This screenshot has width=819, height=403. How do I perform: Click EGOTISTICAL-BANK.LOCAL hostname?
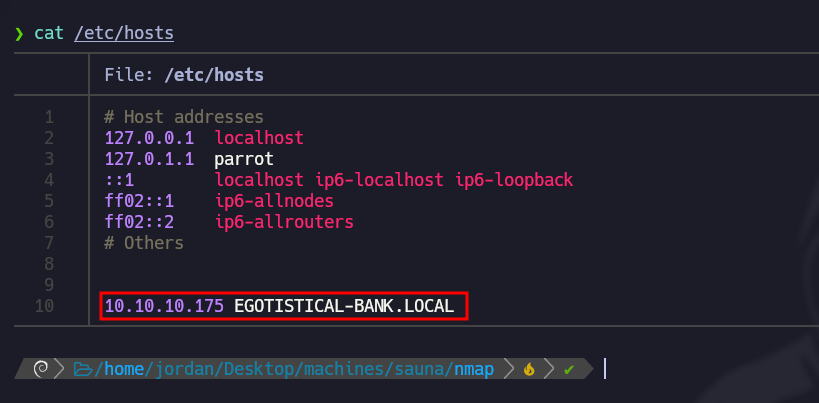click(x=343, y=306)
